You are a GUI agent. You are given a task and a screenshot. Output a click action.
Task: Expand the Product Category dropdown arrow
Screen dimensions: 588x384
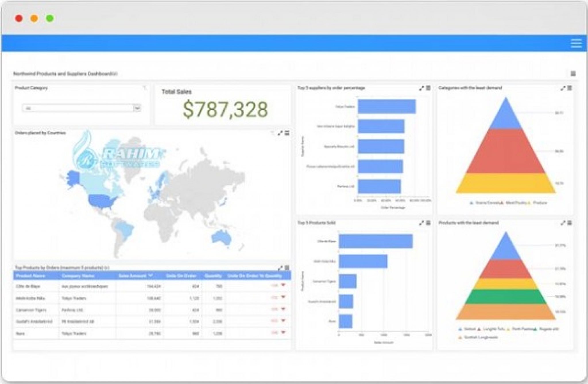(138, 108)
